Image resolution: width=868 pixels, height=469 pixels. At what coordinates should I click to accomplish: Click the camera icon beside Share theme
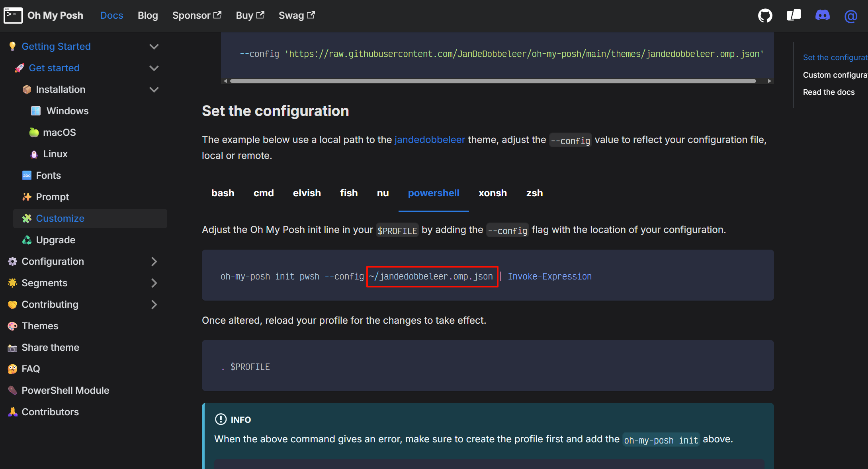[12, 348]
